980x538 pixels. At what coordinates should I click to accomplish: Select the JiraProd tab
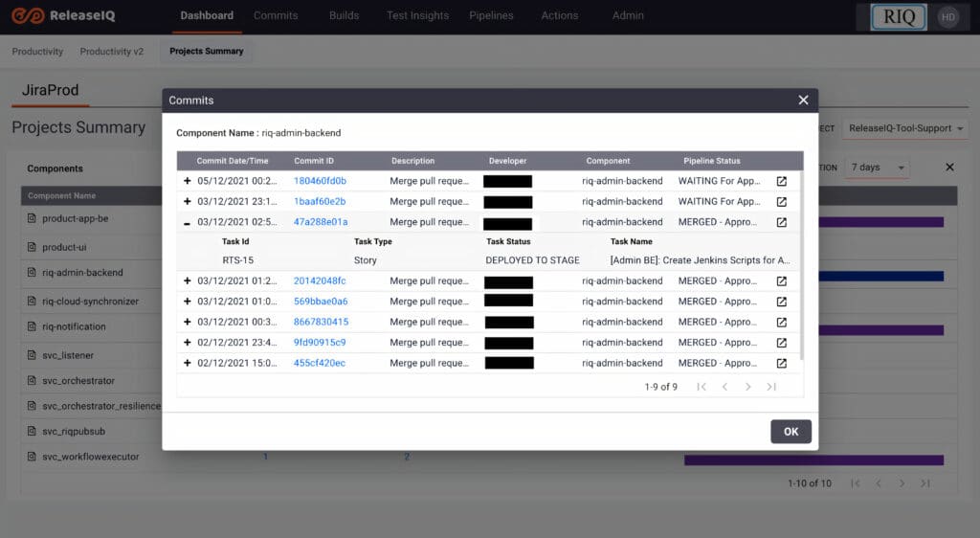pyautogui.click(x=50, y=91)
